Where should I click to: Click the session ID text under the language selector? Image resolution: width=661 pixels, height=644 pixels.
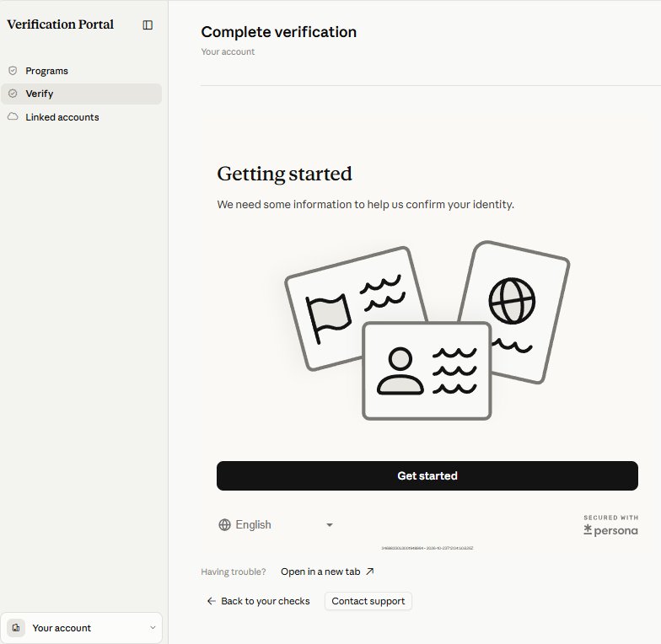tap(427, 548)
